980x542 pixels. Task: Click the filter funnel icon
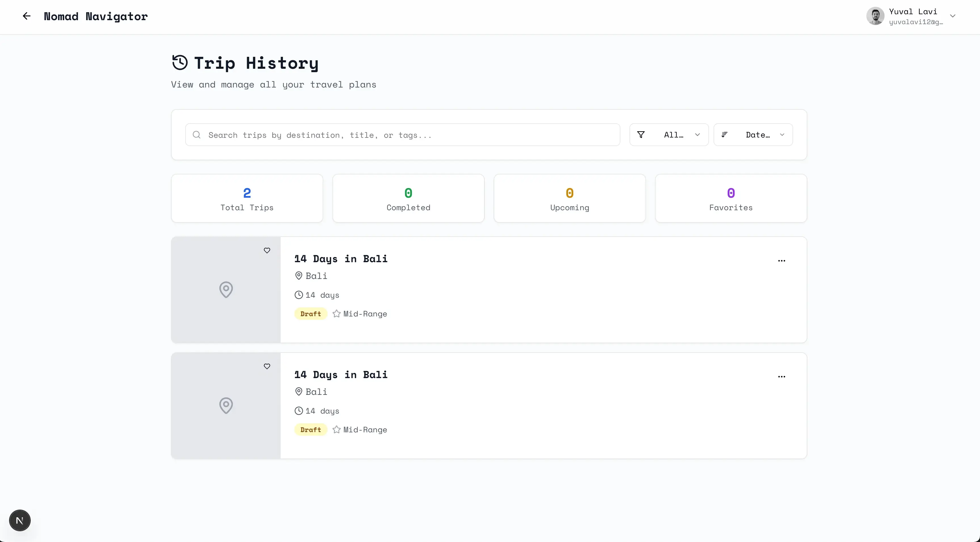[641, 135]
